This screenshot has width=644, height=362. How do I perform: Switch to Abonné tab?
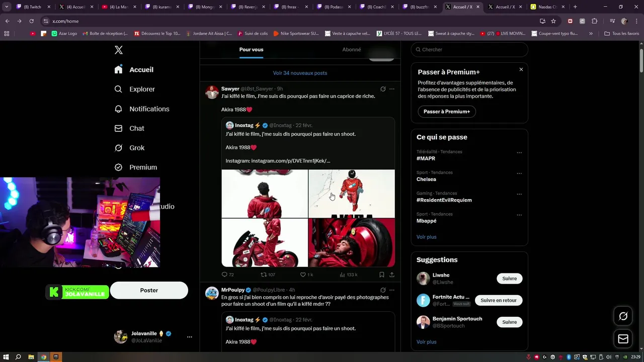point(352,49)
